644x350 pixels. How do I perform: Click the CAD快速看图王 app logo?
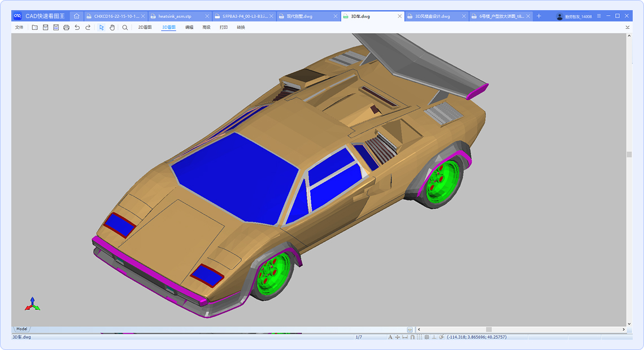point(18,16)
